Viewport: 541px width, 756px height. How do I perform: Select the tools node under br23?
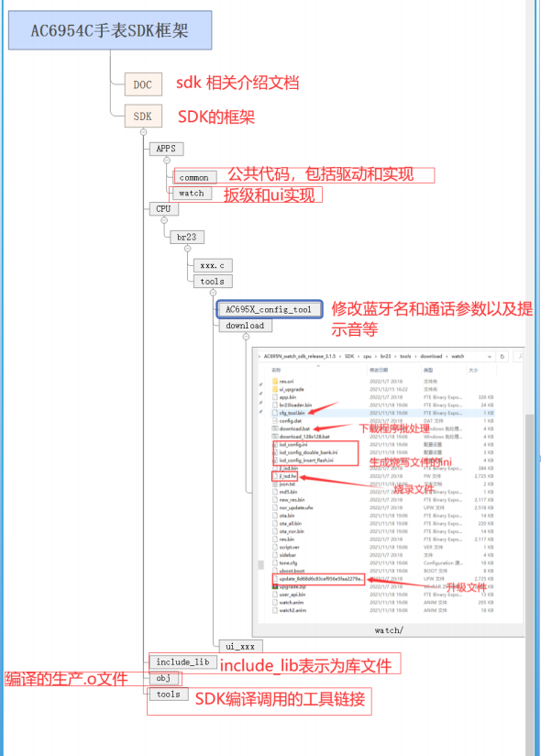pos(213,281)
